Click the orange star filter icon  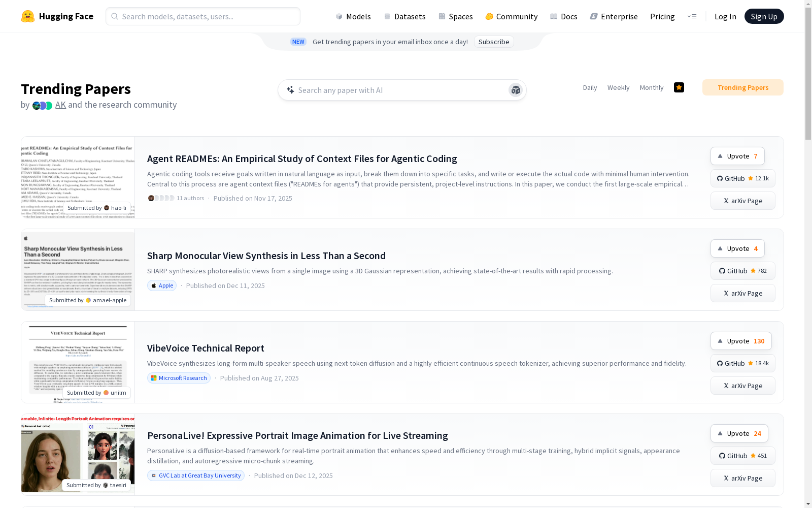[679, 87]
